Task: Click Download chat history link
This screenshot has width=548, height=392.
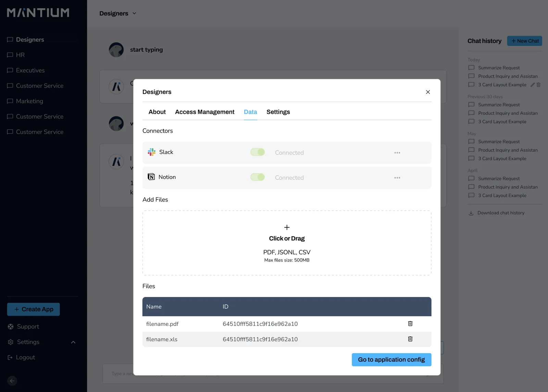Action: pyautogui.click(x=501, y=213)
